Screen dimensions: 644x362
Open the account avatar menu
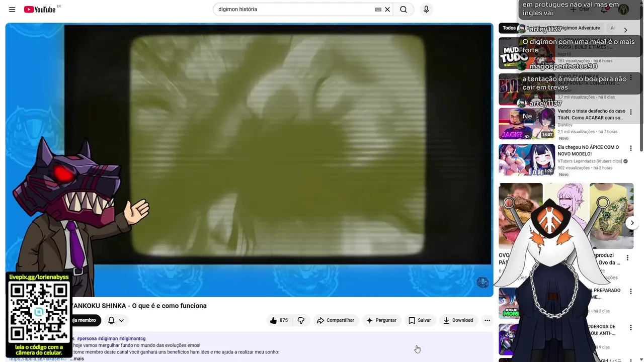(x=623, y=10)
